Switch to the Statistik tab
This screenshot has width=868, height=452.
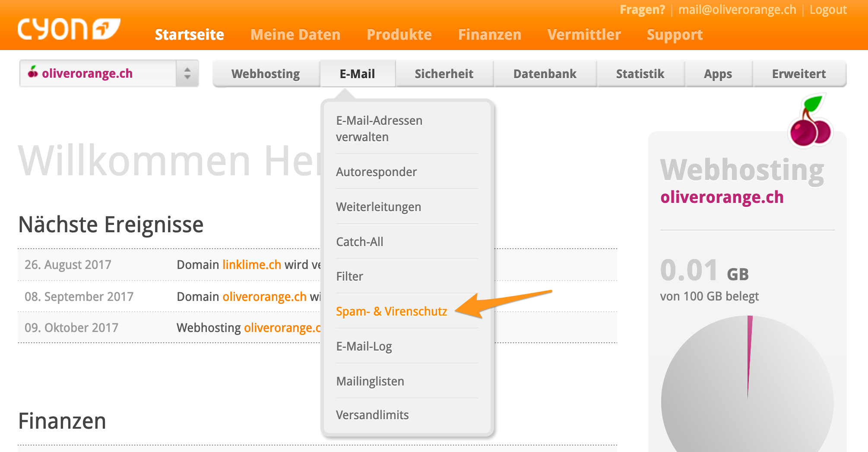click(x=640, y=74)
